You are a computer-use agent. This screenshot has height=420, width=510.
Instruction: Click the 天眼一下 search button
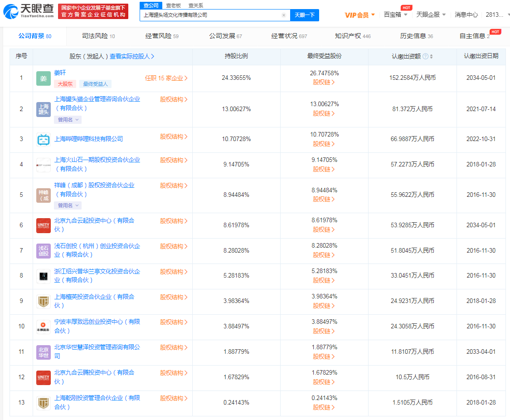[305, 15]
